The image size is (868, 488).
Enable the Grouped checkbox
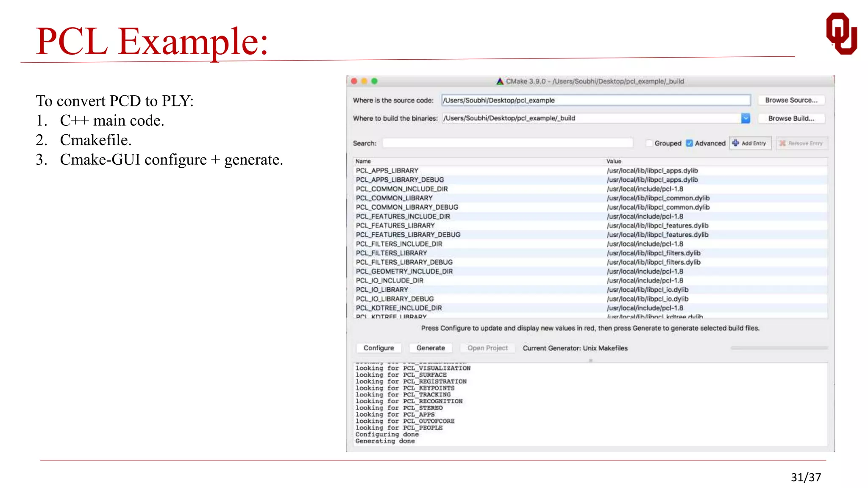[x=649, y=143]
